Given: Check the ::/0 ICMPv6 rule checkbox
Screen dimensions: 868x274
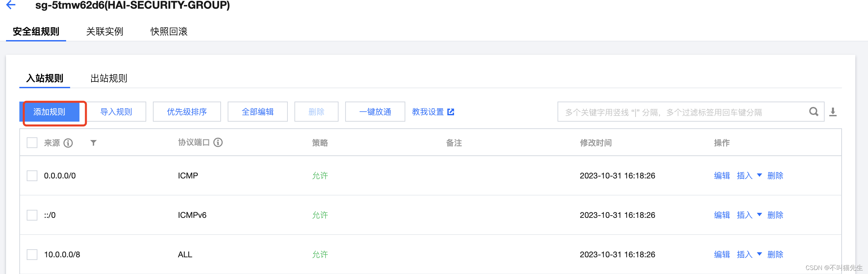Looking at the screenshot, I should click(x=32, y=215).
